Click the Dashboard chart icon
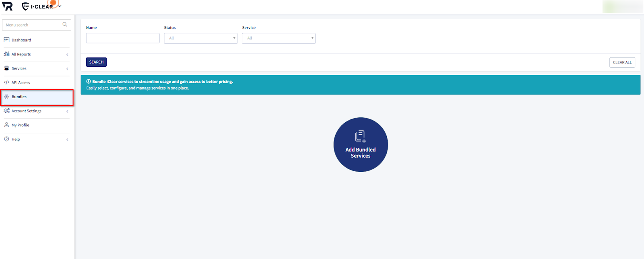Viewport: 644px width, 259px height. pos(6,40)
